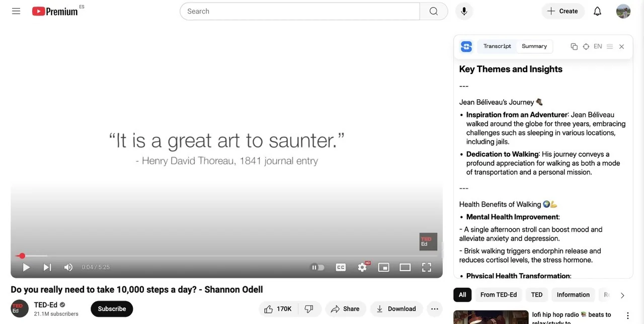Open the EN language selector
The image size is (644, 324).
click(x=598, y=46)
